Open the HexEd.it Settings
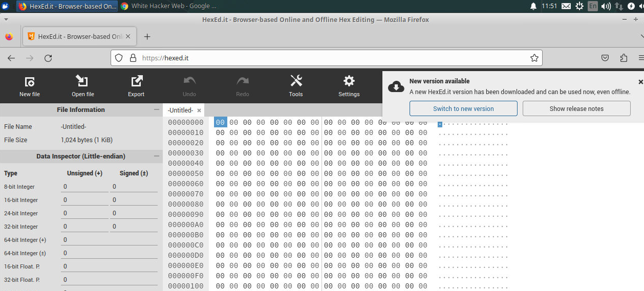Screen dimensions: 644x291 (x=349, y=86)
